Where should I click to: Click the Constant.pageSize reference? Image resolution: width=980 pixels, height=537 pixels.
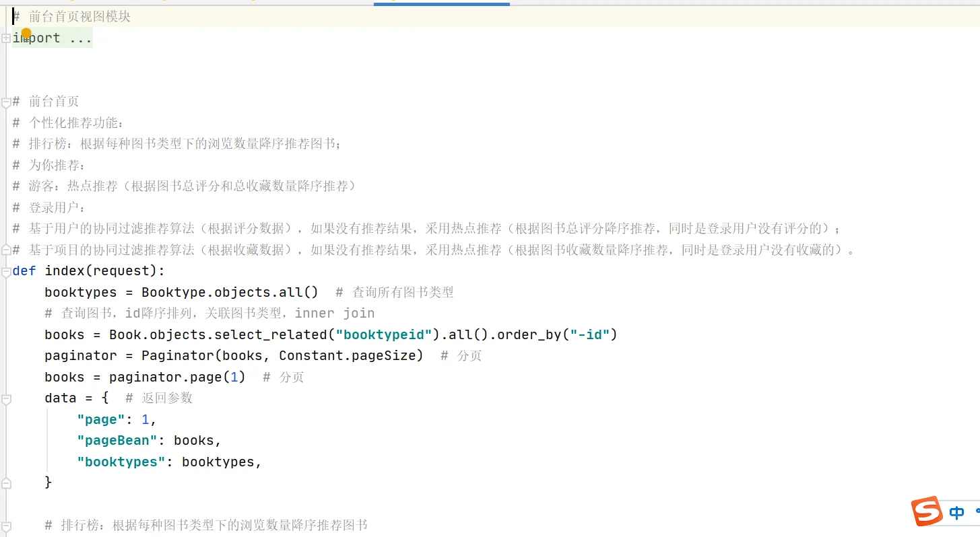[321, 355]
